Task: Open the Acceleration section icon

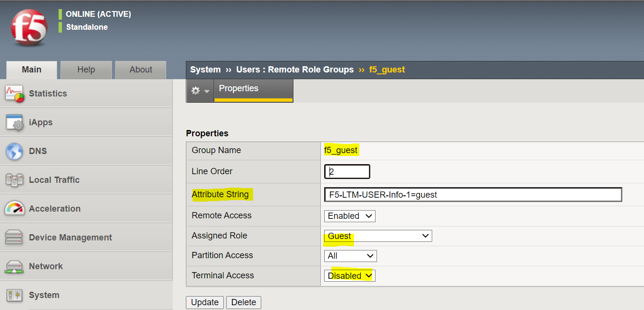Action: pos(14,208)
